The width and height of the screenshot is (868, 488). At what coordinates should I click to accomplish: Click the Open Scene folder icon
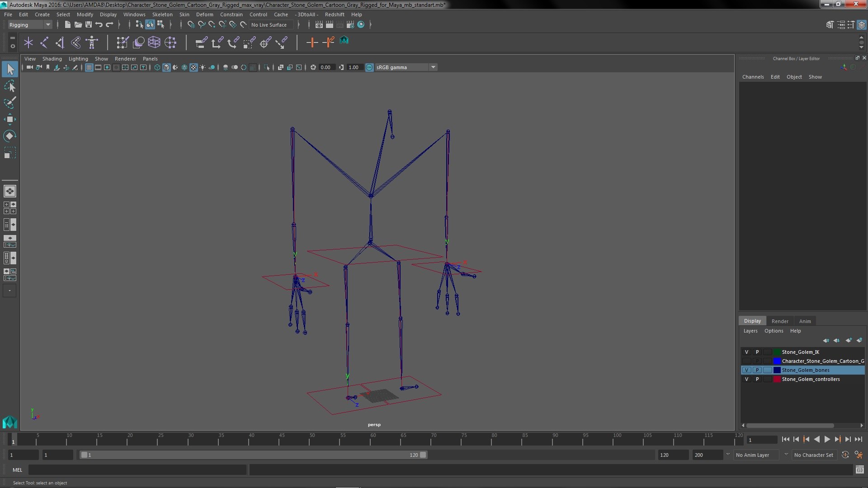click(78, 24)
